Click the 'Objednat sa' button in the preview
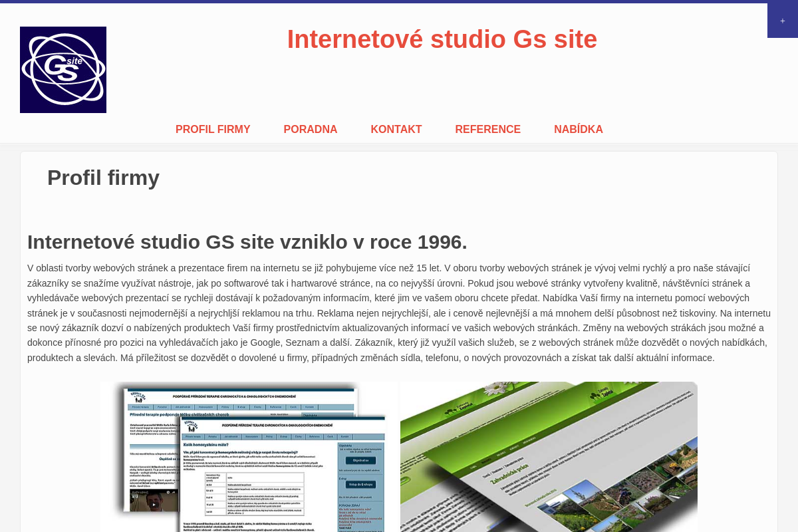 361,460
